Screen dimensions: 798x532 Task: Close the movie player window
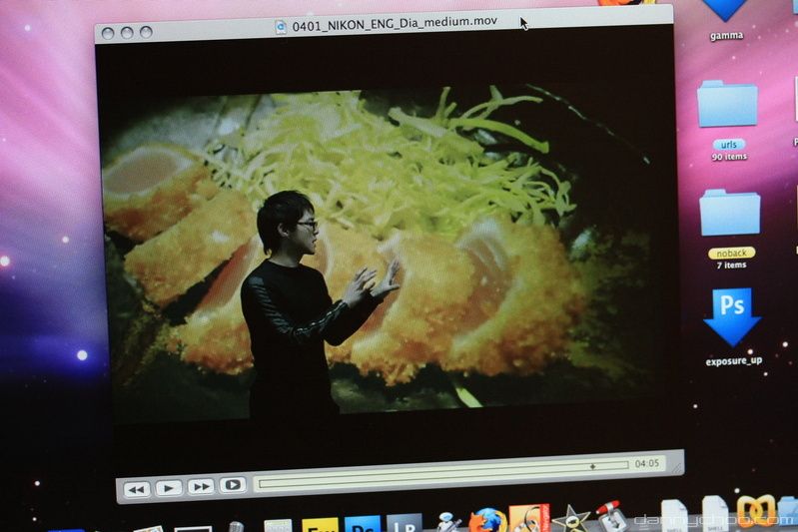coord(108,33)
